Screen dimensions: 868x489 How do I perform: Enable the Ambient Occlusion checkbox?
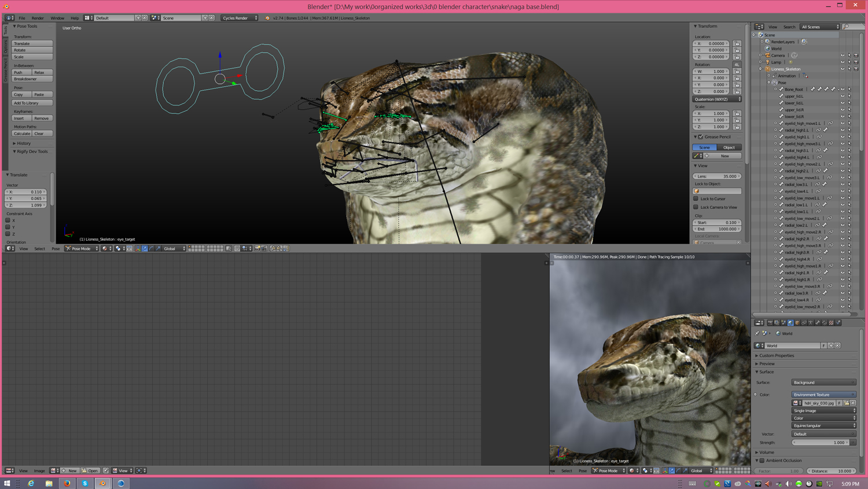762,461
